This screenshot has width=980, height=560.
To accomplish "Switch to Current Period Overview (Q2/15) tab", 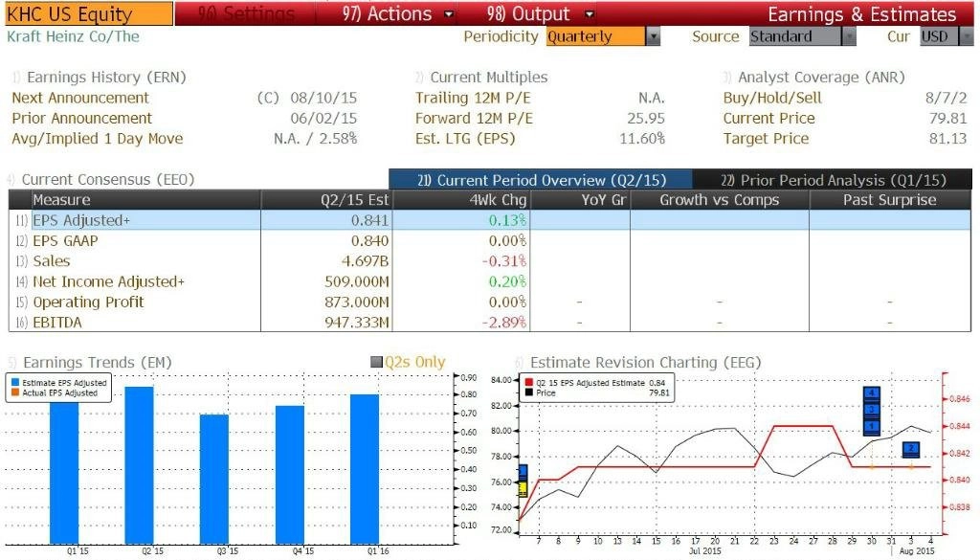I will [x=541, y=180].
